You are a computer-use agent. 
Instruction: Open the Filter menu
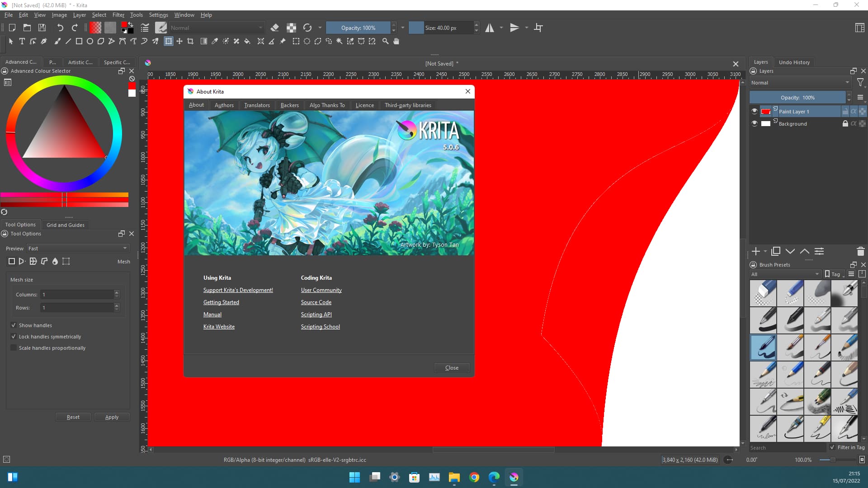(118, 15)
